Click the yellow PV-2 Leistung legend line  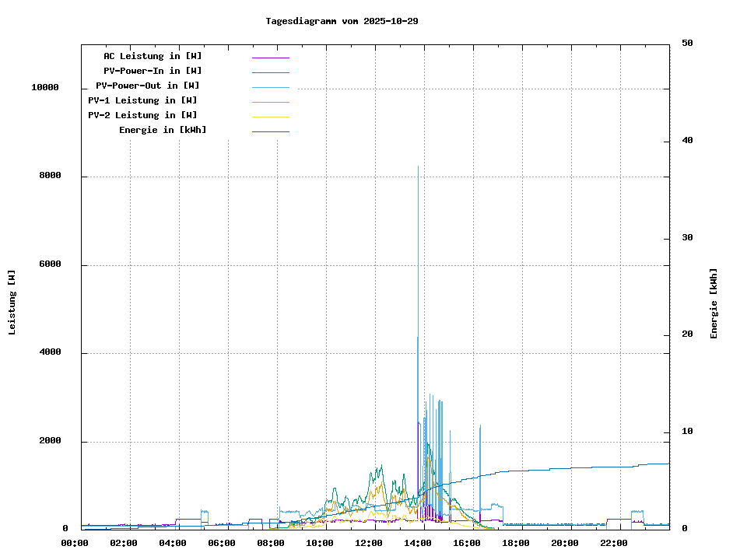click(270, 117)
